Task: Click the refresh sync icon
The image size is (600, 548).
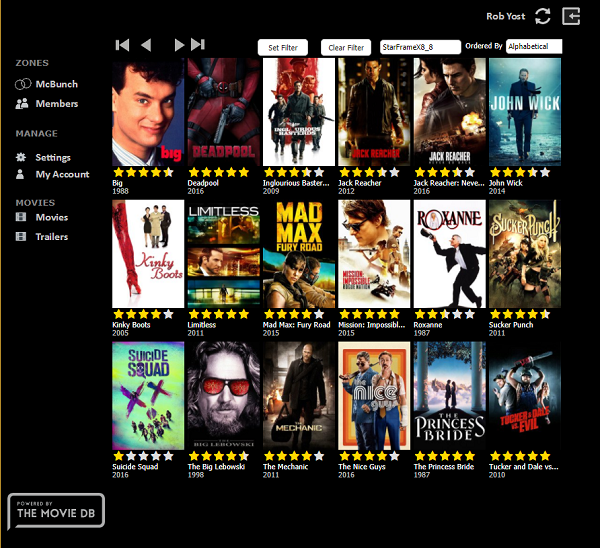Action: (x=543, y=16)
